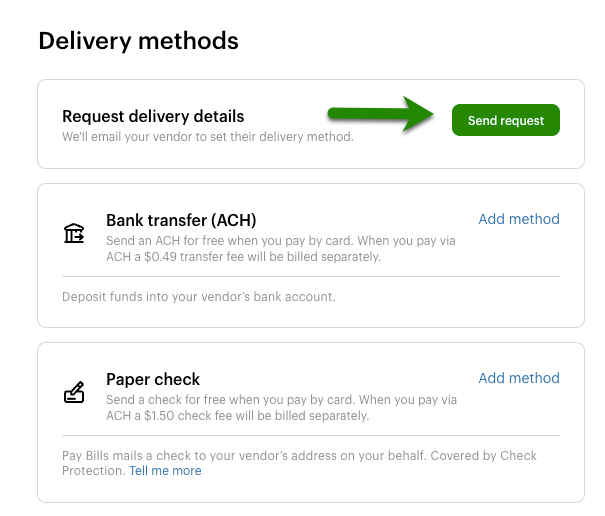
Task: Add method for Paper check
Action: pyautogui.click(x=519, y=378)
